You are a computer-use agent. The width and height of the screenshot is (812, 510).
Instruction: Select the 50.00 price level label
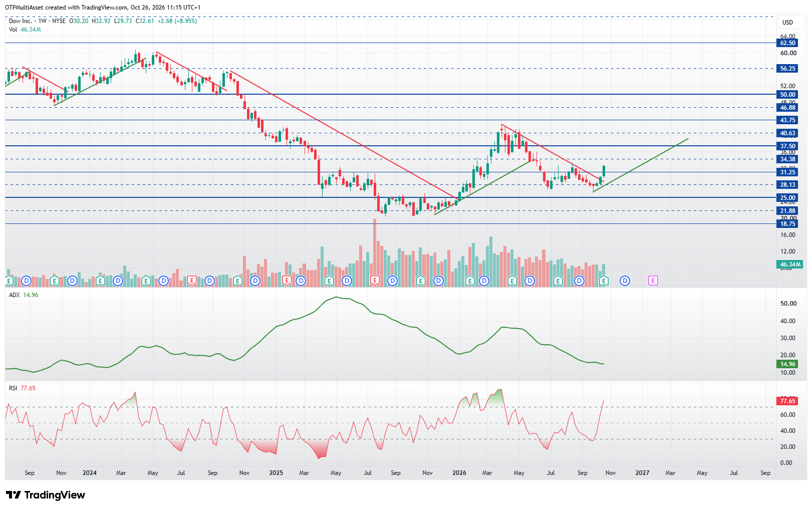point(787,94)
